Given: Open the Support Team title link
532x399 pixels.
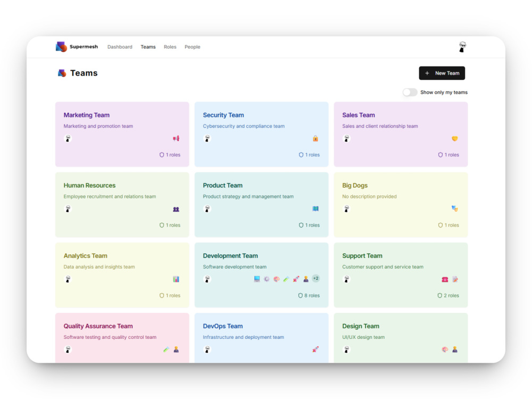Looking at the screenshot, I should [x=362, y=255].
